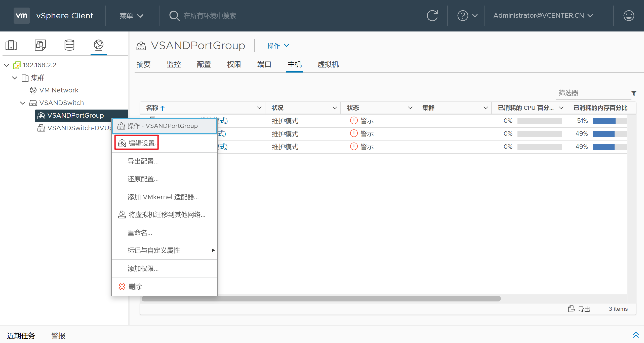
Task: Click the VSANDSwitch distributed switch icon
Action: pos(33,103)
